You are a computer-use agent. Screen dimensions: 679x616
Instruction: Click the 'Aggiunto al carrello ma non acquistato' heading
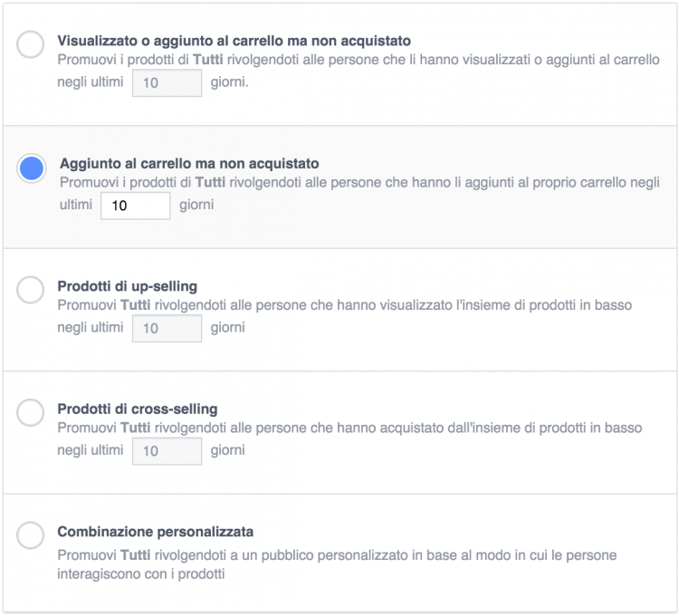(189, 164)
